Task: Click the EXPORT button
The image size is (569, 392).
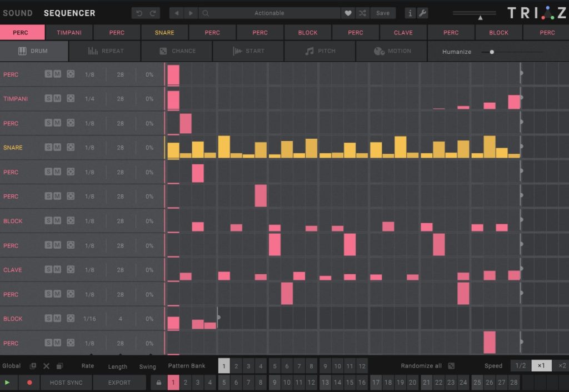Action: [x=119, y=383]
